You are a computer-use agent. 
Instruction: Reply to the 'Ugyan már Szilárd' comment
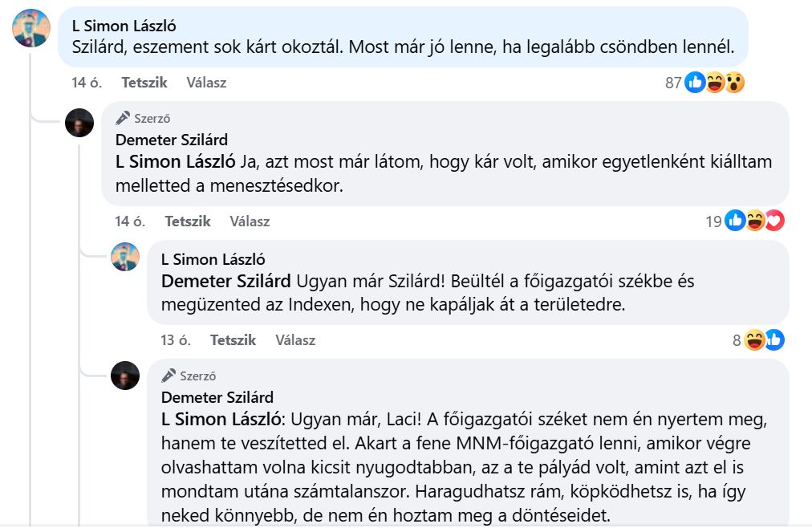[295, 340]
